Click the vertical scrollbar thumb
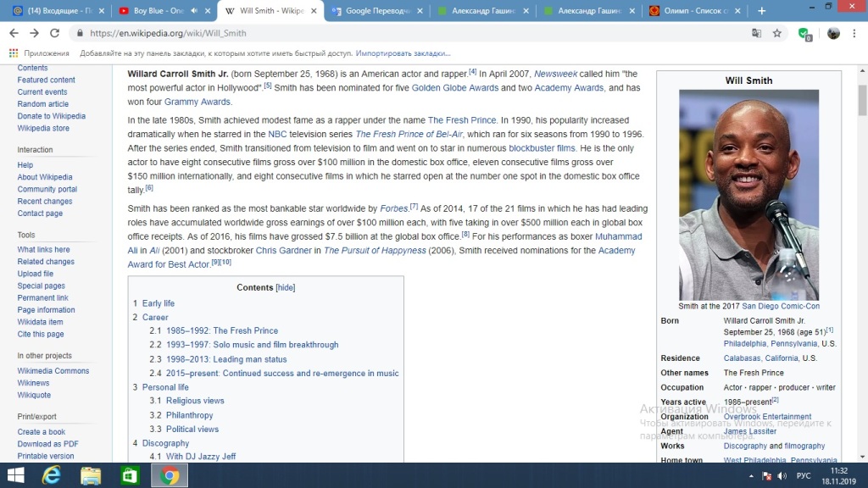Screen dimensions: 868x488 pyautogui.click(x=862, y=100)
